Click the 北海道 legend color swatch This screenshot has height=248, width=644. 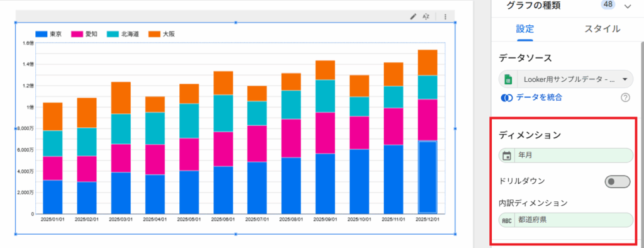(x=113, y=34)
